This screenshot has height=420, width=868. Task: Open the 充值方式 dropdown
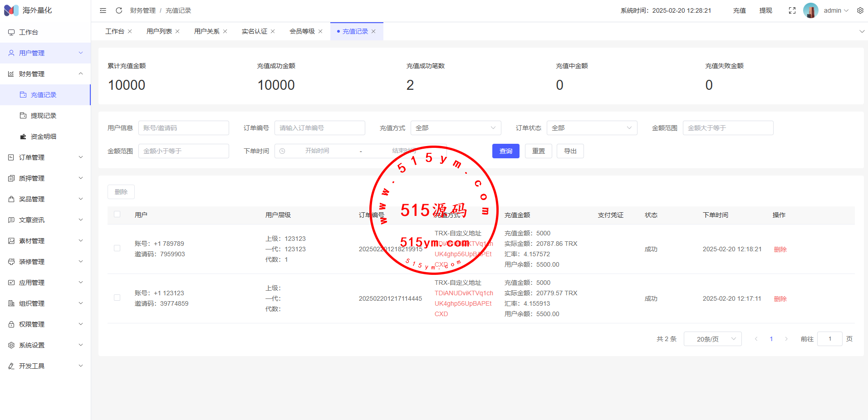click(x=456, y=128)
